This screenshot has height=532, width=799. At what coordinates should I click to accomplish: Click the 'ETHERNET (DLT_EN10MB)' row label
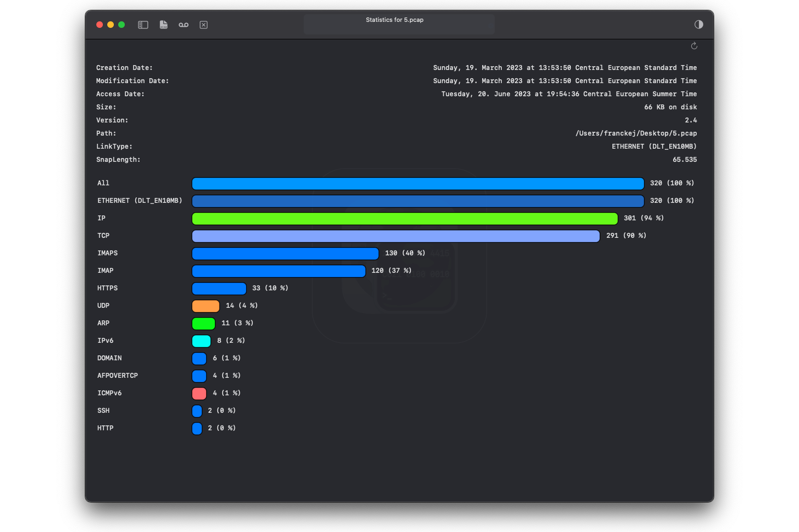pos(140,201)
